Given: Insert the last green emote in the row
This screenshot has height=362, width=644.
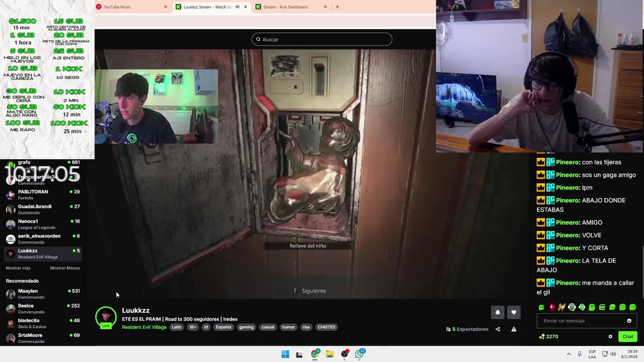Looking at the screenshot, I should (632, 307).
